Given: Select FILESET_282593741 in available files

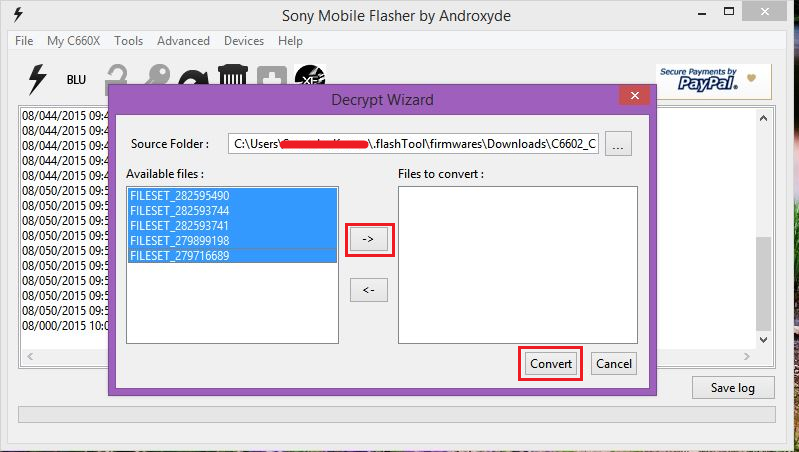Looking at the screenshot, I should (x=232, y=225).
